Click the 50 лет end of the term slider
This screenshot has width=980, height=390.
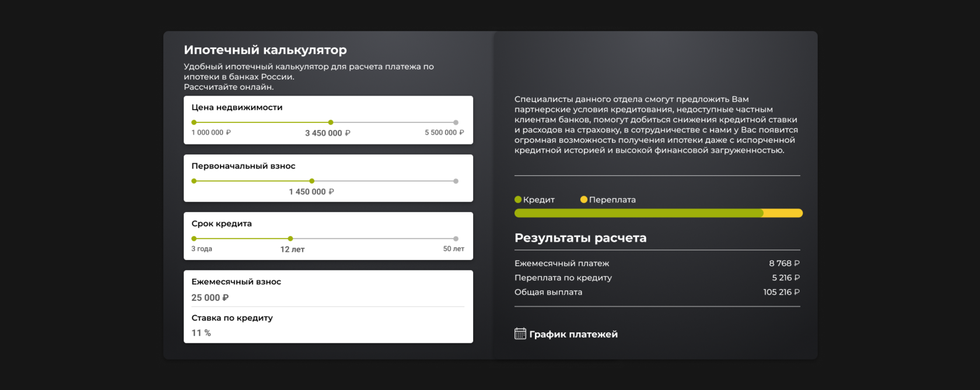456,238
